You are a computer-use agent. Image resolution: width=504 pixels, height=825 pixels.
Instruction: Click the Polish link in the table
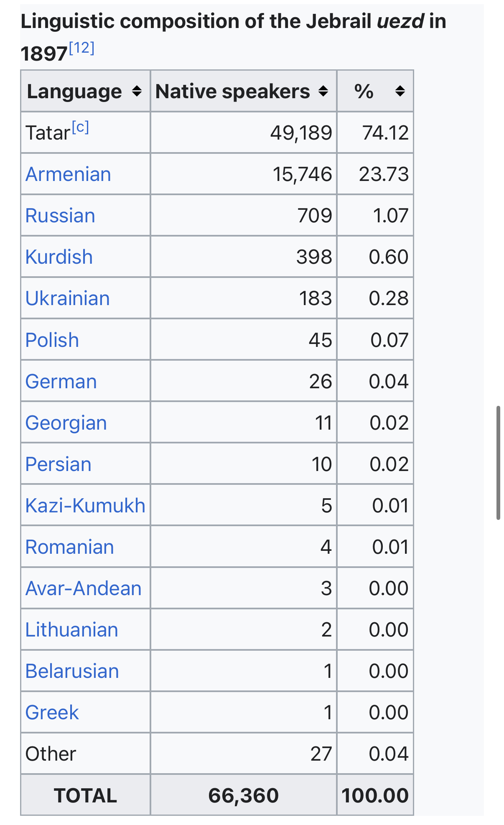(x=52, y=340)
